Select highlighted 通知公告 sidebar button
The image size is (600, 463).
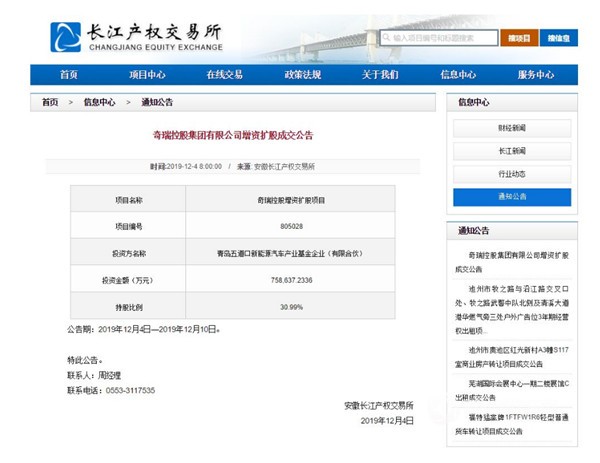pyautogui.click(x=512, y=197)
